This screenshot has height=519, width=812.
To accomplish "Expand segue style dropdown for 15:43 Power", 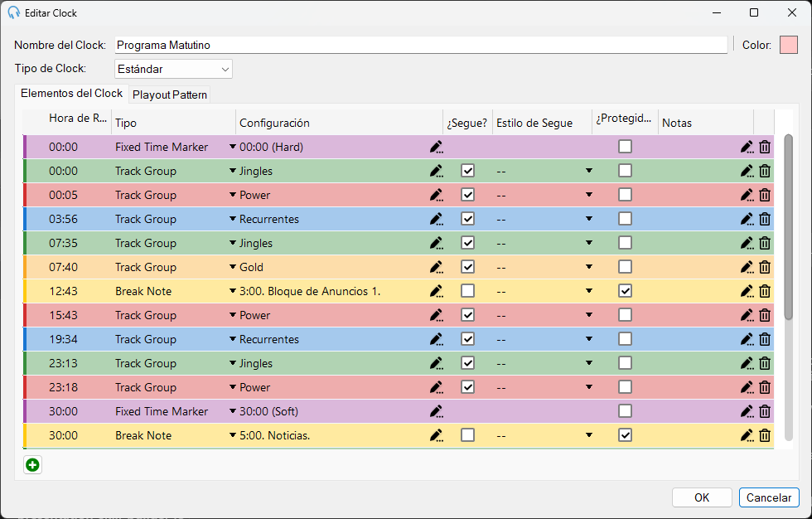I will point(589,315).
